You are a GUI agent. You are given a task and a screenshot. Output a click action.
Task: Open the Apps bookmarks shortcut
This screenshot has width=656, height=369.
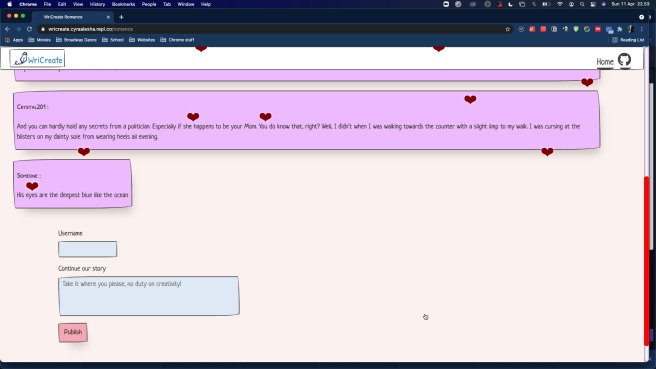(x=14, y=40)
